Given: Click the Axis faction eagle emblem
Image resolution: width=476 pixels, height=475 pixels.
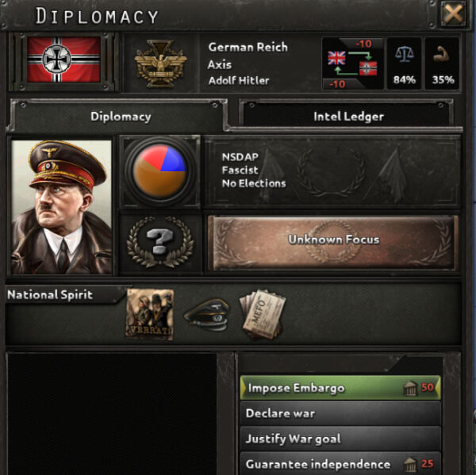Looking at the screenshot, I should 160,63.
